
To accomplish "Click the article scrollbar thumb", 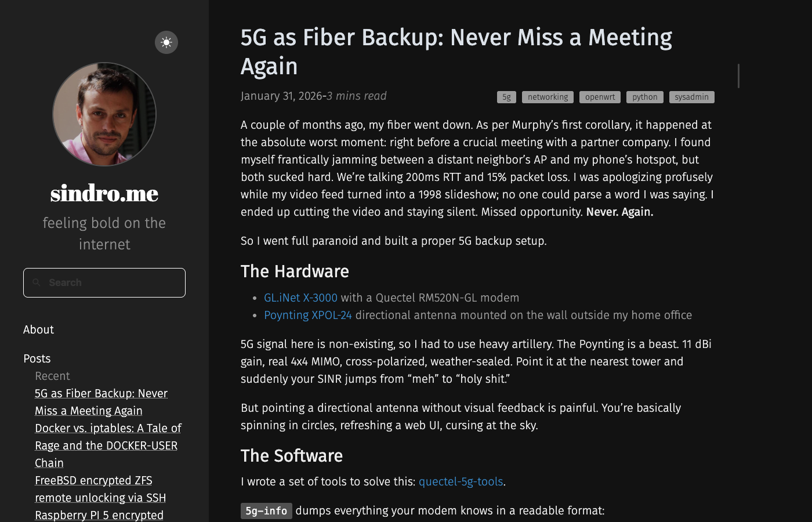I will tap(738, 76).
